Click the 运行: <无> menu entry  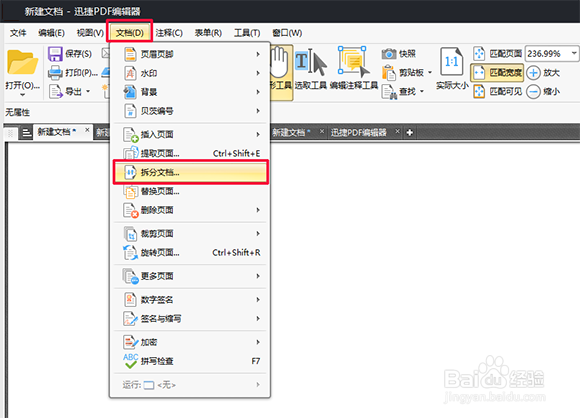click(191, 385)
